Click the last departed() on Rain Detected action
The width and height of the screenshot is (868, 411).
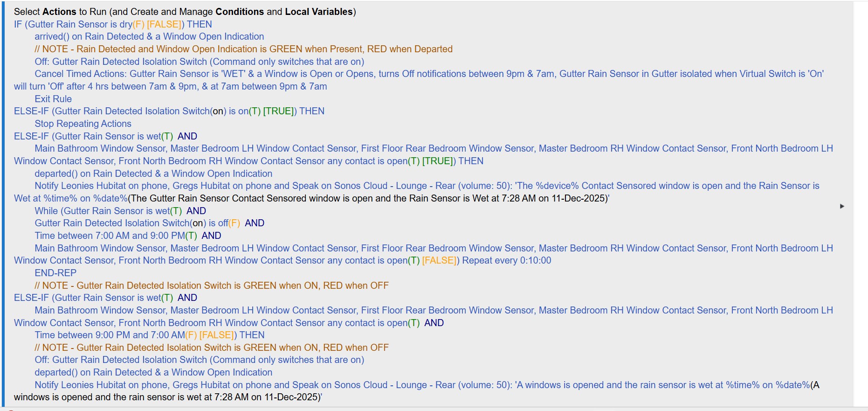(153, 372)
